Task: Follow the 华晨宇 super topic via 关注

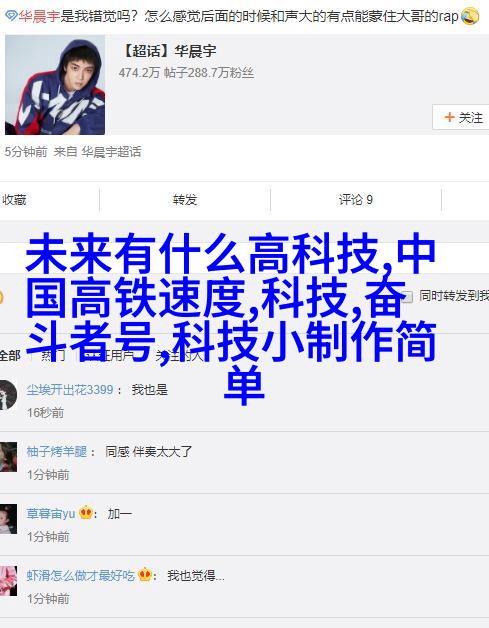Action: pyautogui.click(x=461, y=117)
